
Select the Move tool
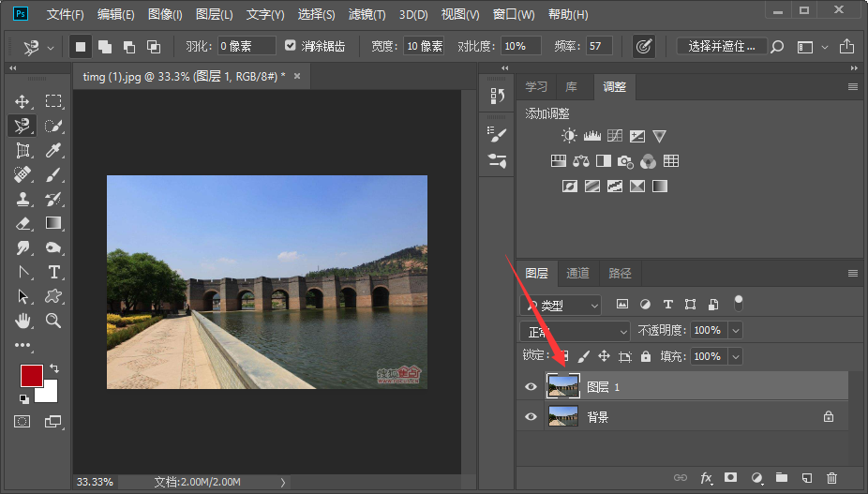pyautogui.click(x=22, y=101)
